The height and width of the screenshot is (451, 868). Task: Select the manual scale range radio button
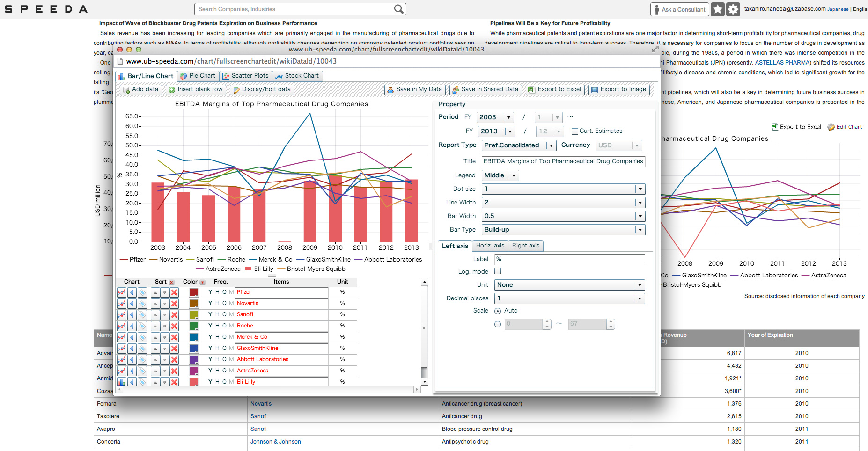tap(498, 324)
